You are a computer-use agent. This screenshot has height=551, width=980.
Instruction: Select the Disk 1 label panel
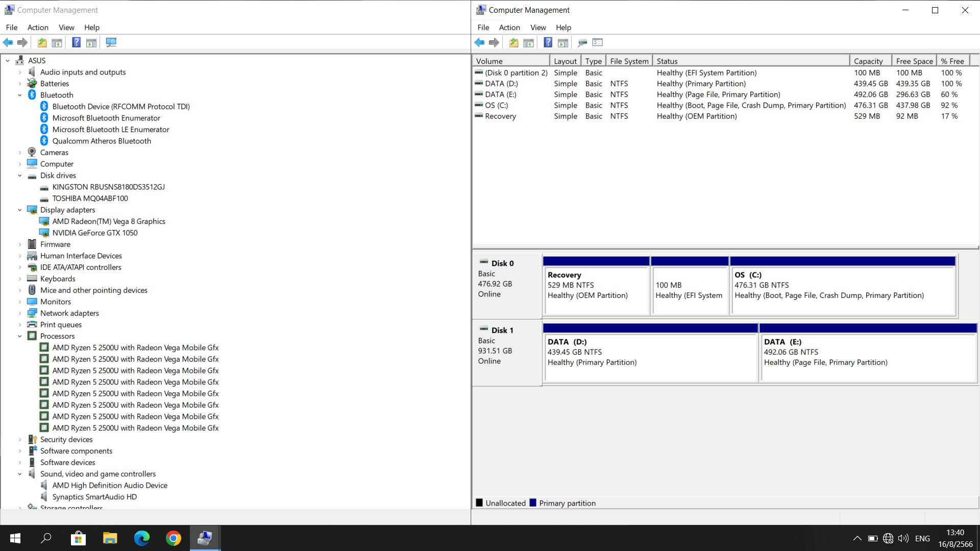(507, 353)
